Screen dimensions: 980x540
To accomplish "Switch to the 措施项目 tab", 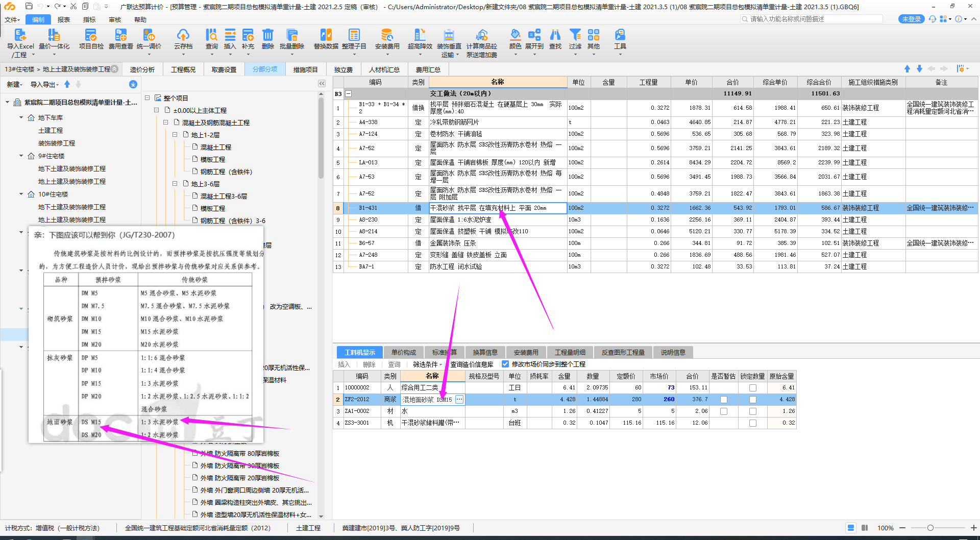I will click(x=305, y=69).
